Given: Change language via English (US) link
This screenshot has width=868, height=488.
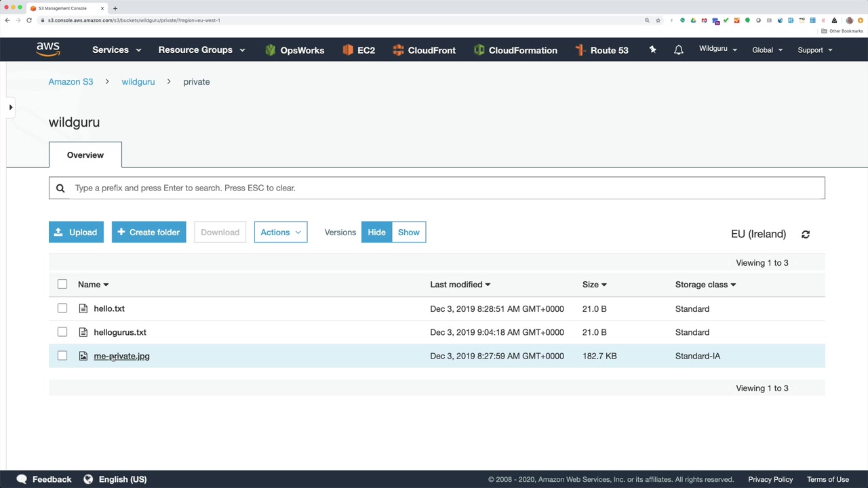Looking at the screenshot, I should point(123,480).
